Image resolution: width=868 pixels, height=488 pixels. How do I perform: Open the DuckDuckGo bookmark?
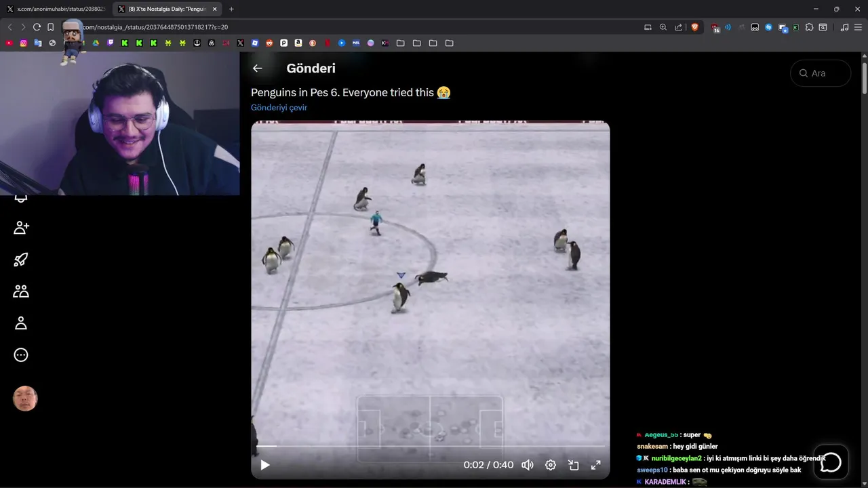313,43
